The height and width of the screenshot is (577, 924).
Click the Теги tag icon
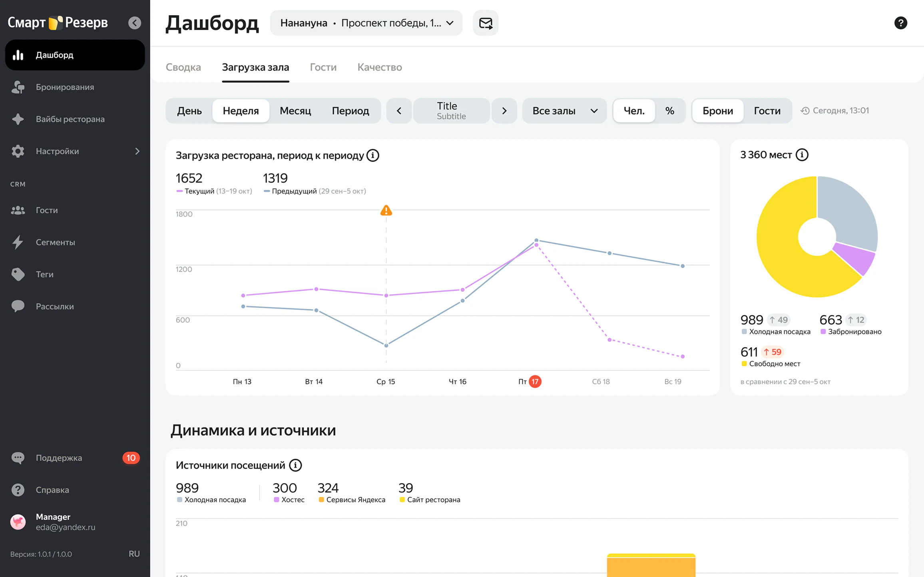tap(18, 274)
